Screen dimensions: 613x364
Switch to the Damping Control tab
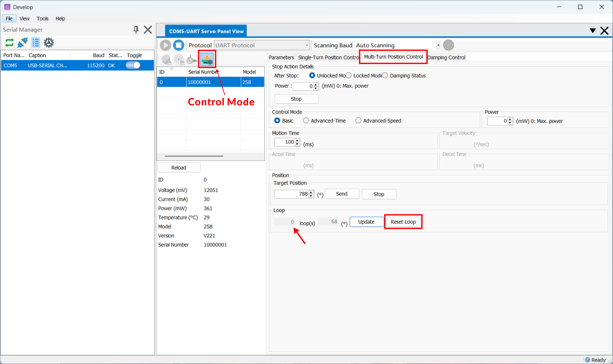[x=446, y=57]
